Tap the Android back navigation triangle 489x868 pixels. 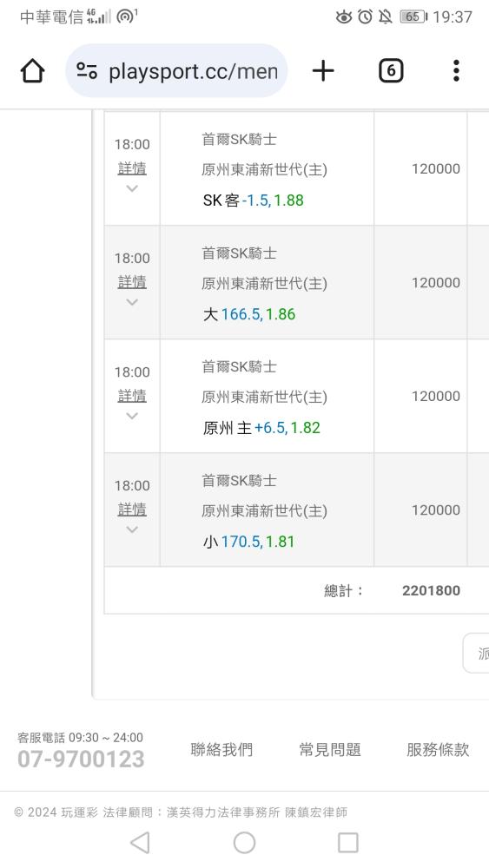click(x=140, y=843)
